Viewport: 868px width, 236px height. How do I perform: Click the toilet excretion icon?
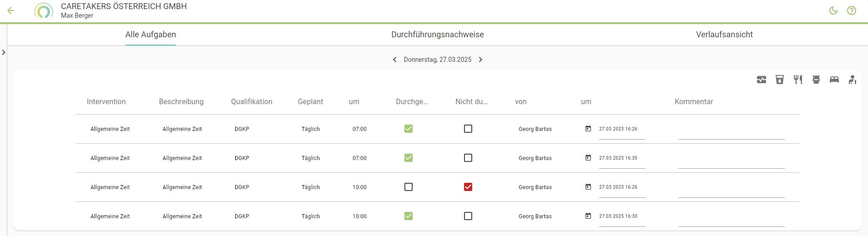pos(816,80)
